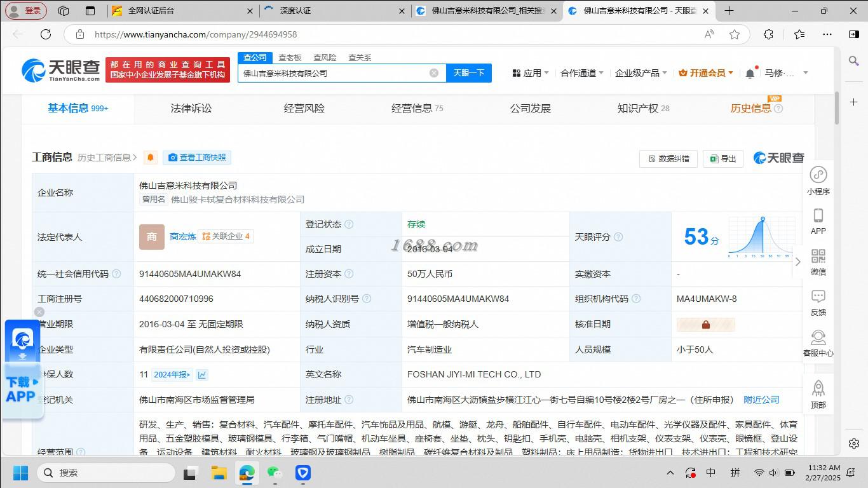Viewport: 868px width, 488px height.
Task: Click the 查看工商快照 button
Action: (x=196, y=158)
